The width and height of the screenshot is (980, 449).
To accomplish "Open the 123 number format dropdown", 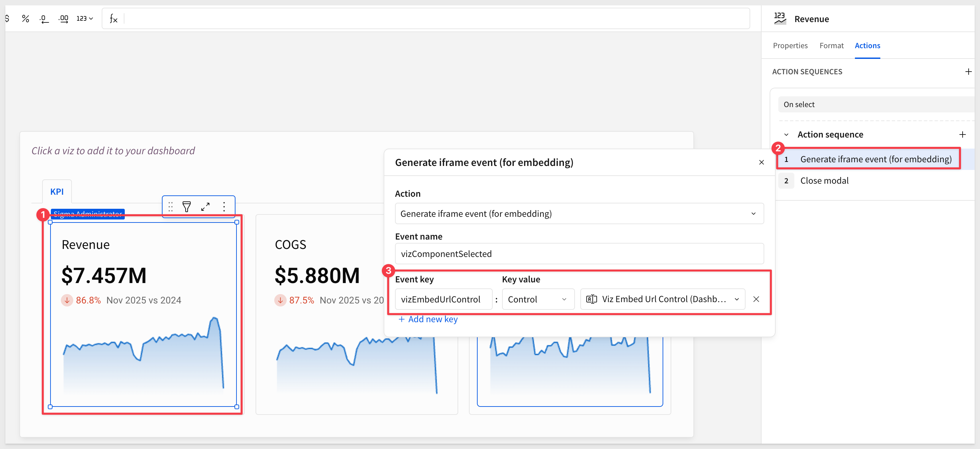I will [x=85, y=18].
